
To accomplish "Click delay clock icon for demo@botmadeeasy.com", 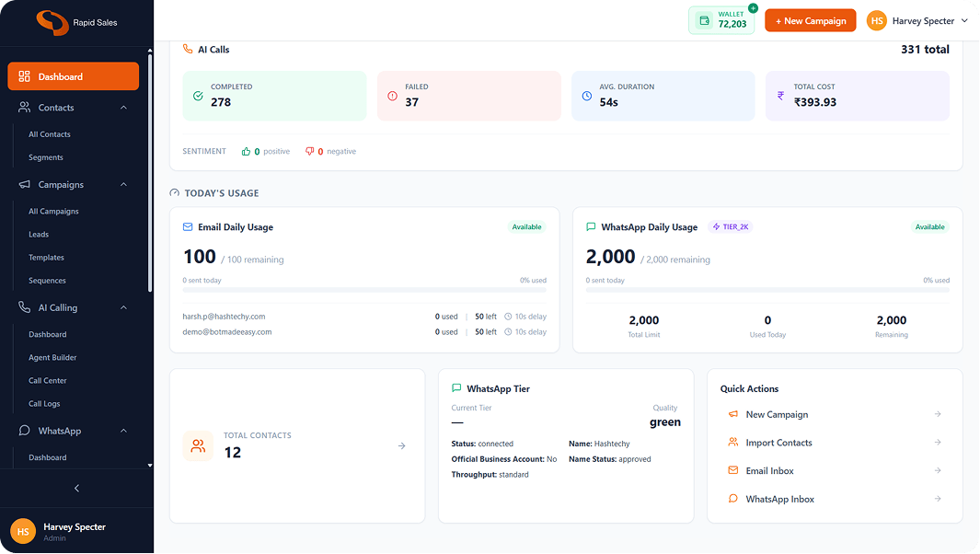I will click(508, 332).
